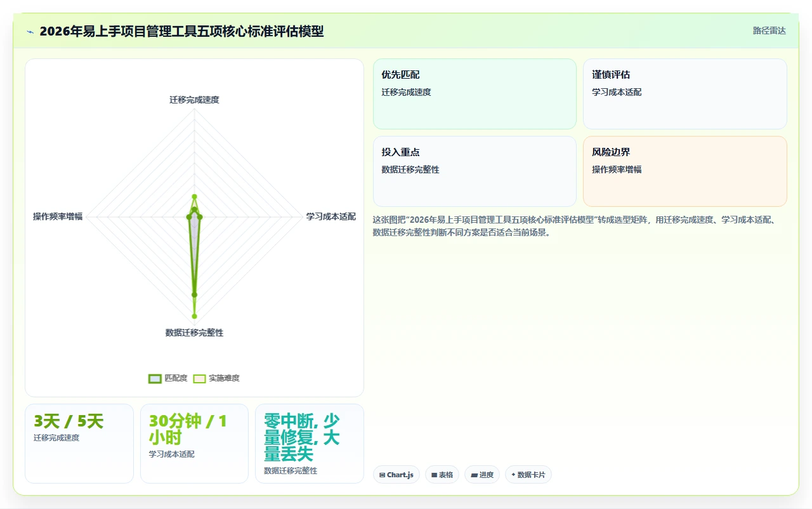
Task: Open the 谨慎评估 card
Action: click(x=685, y=94)
